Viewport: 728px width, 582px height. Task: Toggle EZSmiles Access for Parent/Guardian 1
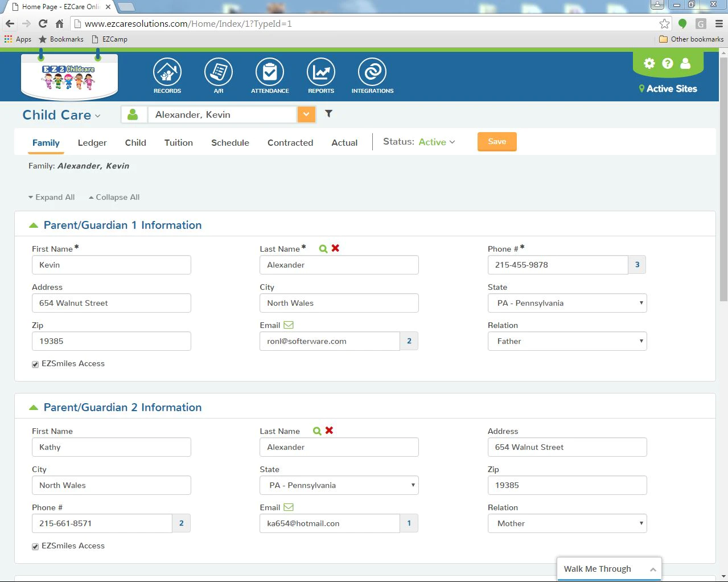[35, 364]
